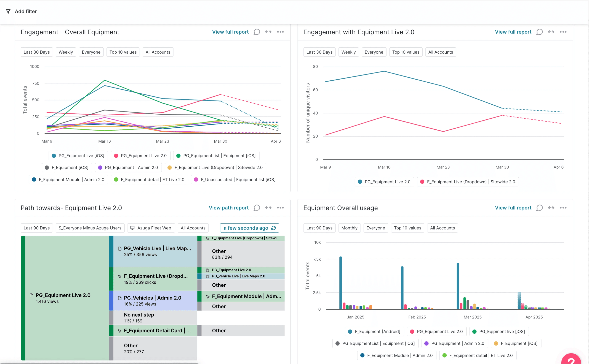Open three-dot menu on Equipment Overall usage
Screen dimensions: 589x364
coord(563,208)
